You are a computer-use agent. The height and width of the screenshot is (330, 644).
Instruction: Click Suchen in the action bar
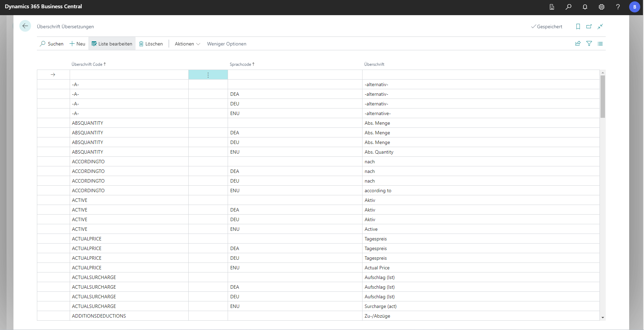pos(52,44)
